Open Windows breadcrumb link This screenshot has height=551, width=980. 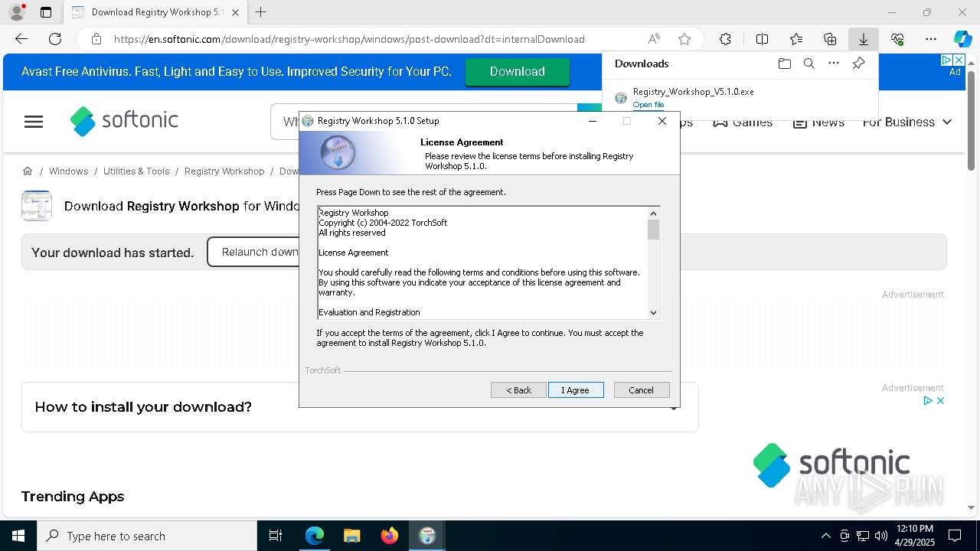click(68, 171)
